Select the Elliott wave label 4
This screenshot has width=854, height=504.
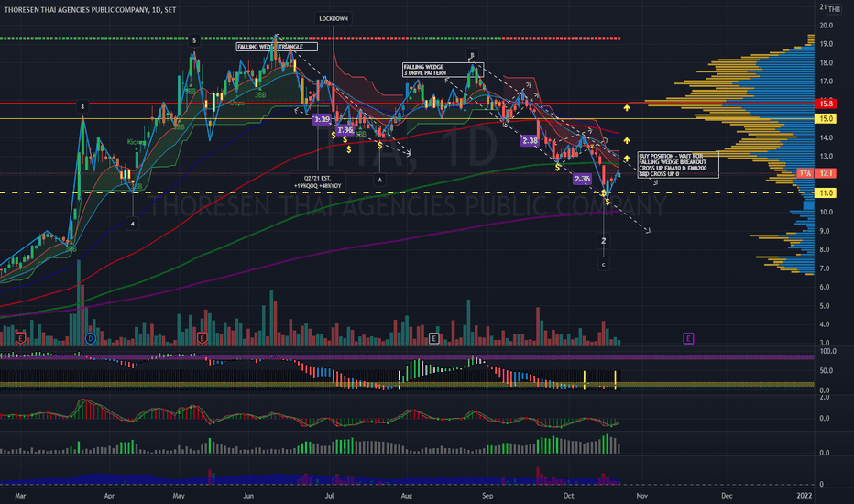[132, 224]
